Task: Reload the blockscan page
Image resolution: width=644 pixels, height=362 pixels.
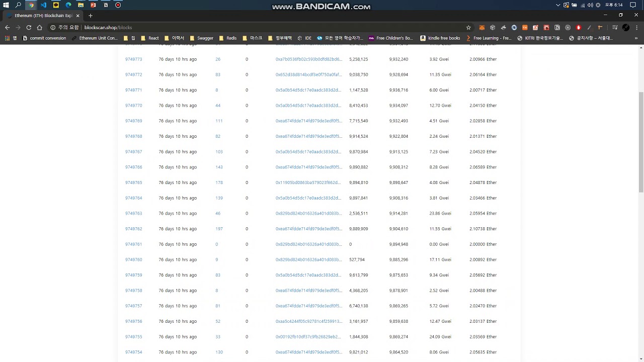Action: tap(29, 28)
